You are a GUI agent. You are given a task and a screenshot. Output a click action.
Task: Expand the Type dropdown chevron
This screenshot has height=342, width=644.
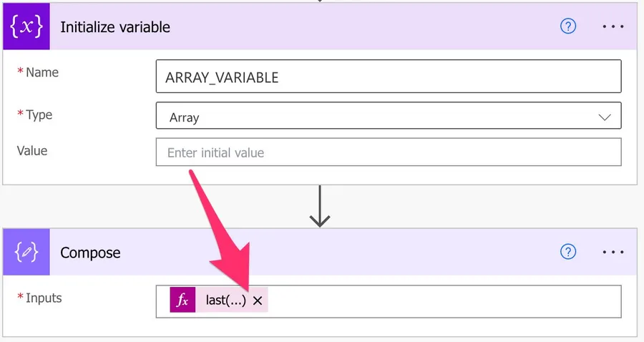coord(604,117)
